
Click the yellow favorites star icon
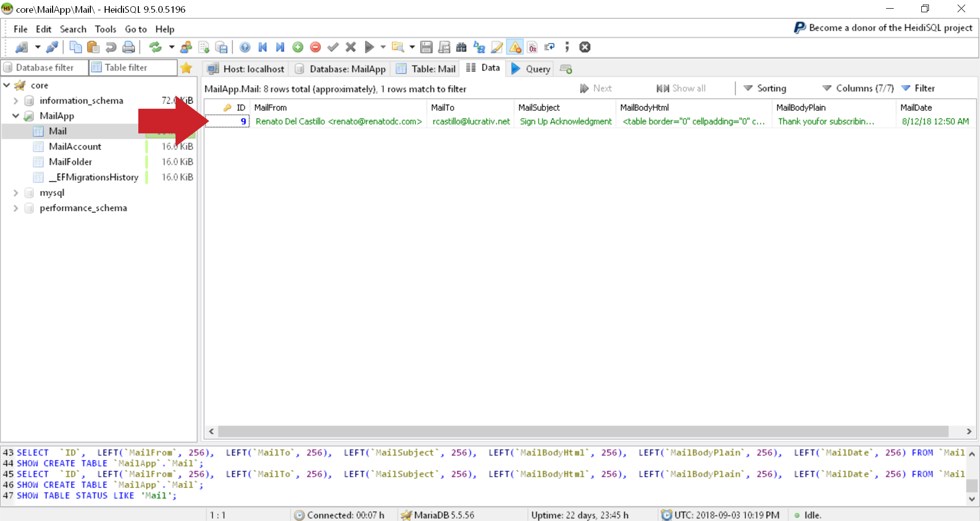coord(186,68)
